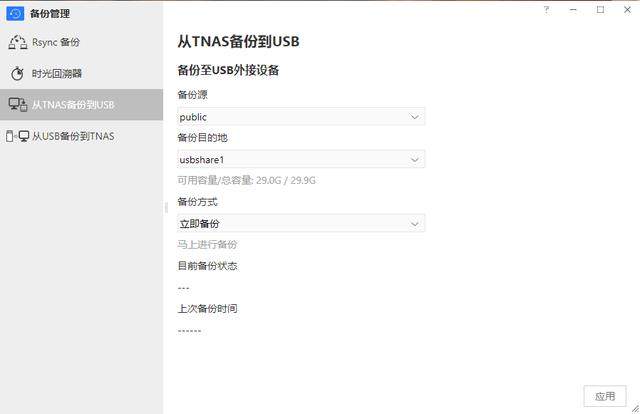Image resolution: width=640 pixels, height=414 pixels.
Task: Open help with the question mark icon
Action: point(546,10)
